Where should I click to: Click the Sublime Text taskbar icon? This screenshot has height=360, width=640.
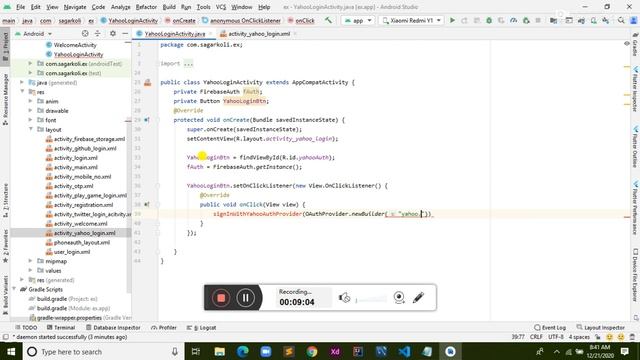coord(289,351)
